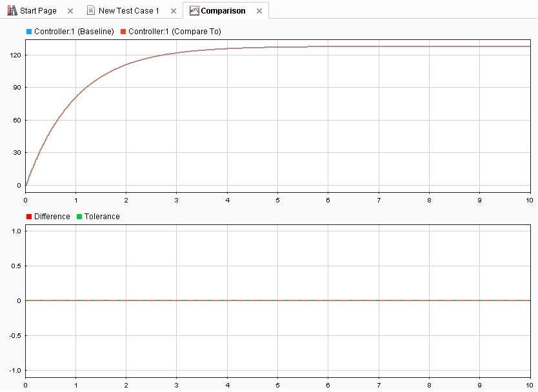This screenshot has width=538, height=392.
Task: Click the New Test Case 1 document icon
Action: tap(90, 10)
